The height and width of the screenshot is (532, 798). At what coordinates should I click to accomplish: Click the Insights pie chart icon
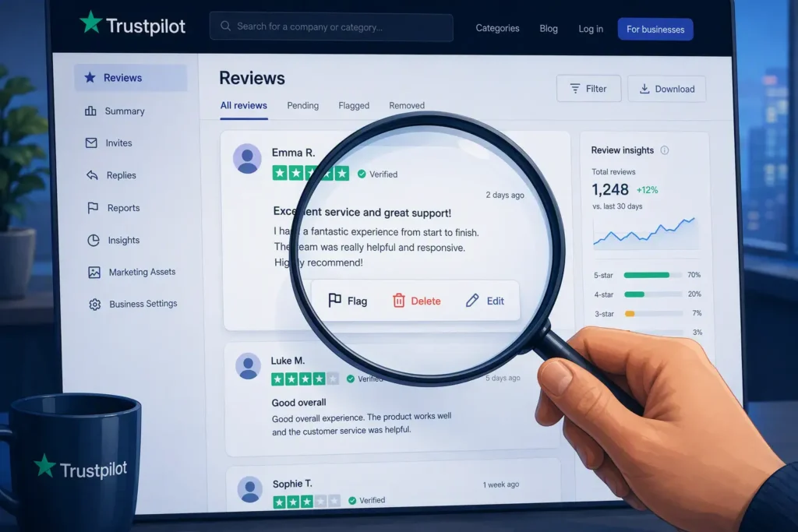tap(94, 240)
